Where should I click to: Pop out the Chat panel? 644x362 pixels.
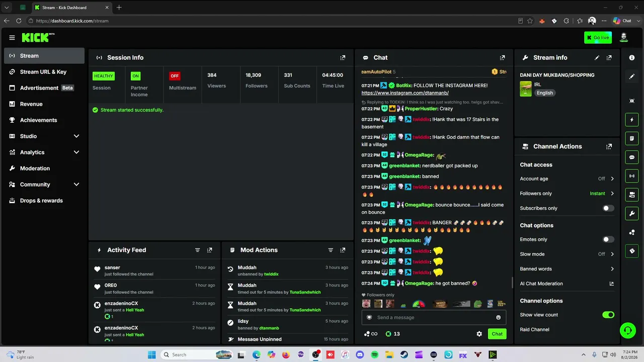[502, 58]
